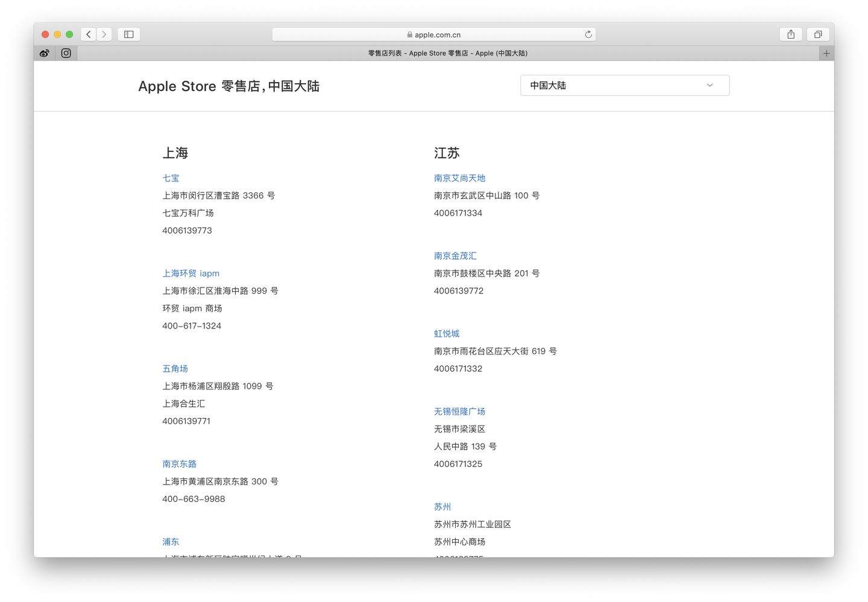Click the text 上海合生汇
The image size is (868, 602).
(184, 403)
